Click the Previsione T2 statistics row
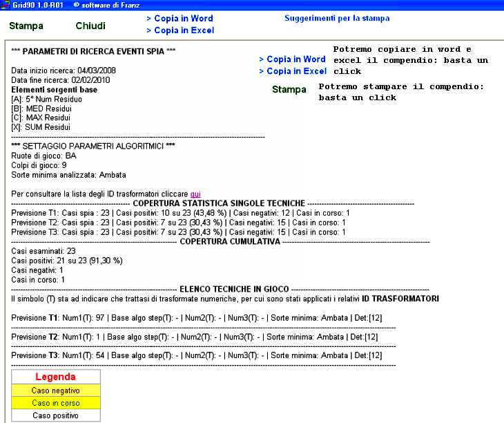Screen dimensions: 504x423 (178, 223)
